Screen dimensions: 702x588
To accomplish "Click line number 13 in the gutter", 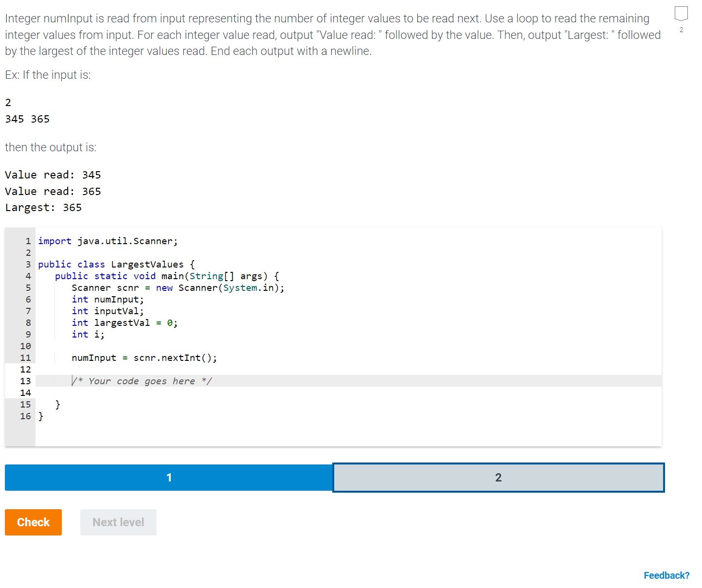I will click(x=25, y=381).
